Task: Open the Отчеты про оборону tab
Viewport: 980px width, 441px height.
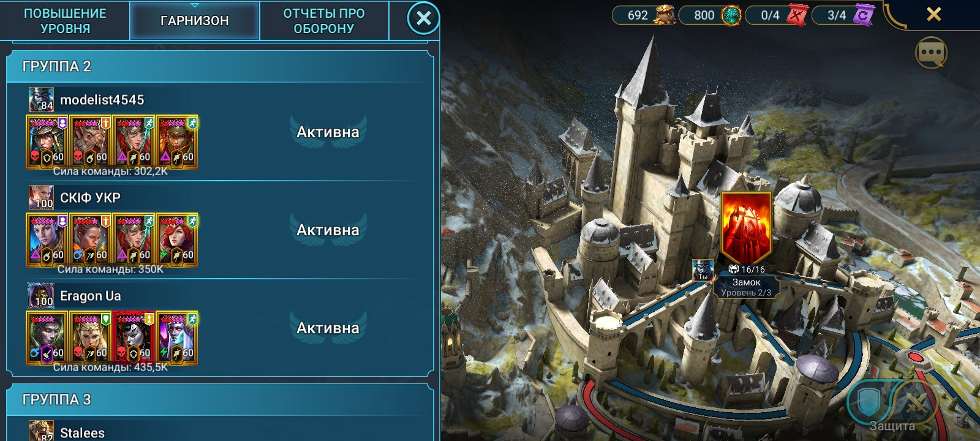Action: [x=324, y=20]
